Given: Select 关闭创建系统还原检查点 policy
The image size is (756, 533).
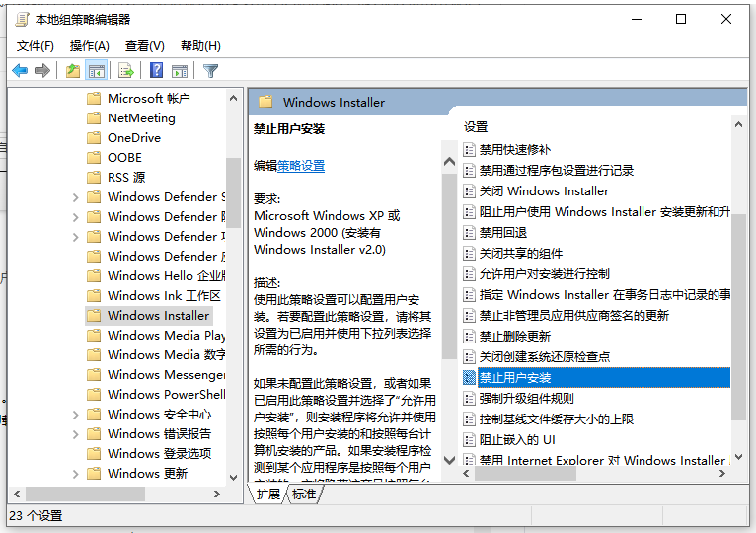Looking at the screenshot, I should pyautogui.click(x=545, y=357).
